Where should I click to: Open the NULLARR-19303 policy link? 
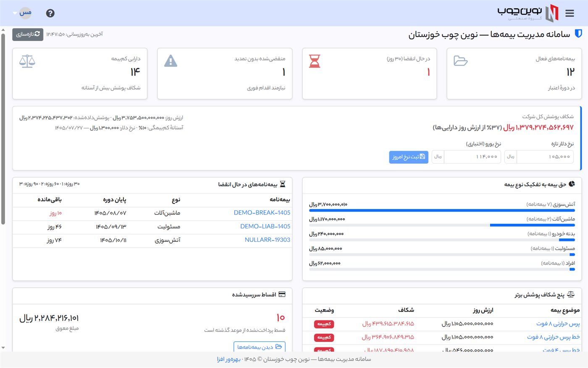click(268, 240)
